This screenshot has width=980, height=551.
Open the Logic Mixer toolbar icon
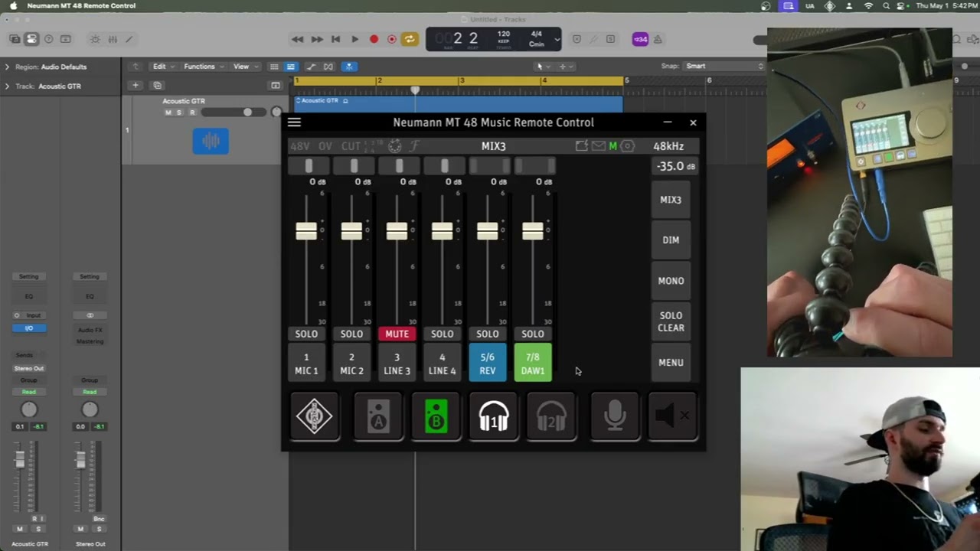(x=113, y=39)
